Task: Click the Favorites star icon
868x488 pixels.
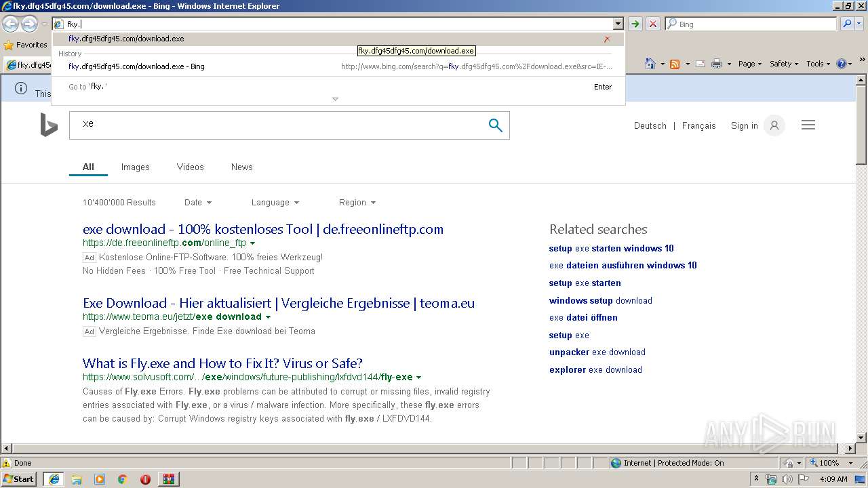Action: (x=9, y=45)
